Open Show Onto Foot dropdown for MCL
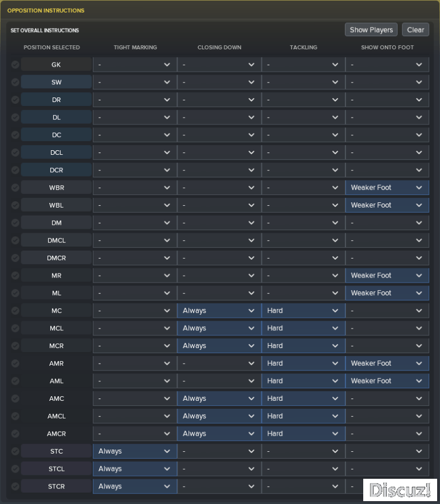This screenshot has height=504, width=440. click(387, 328)
